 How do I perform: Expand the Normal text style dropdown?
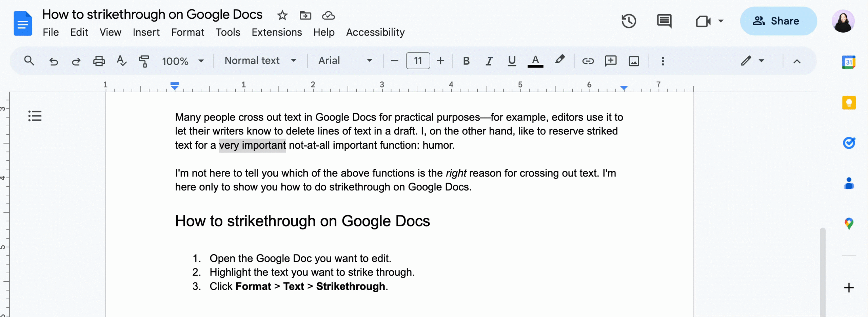pyautogui.click(x=260, y=61)
